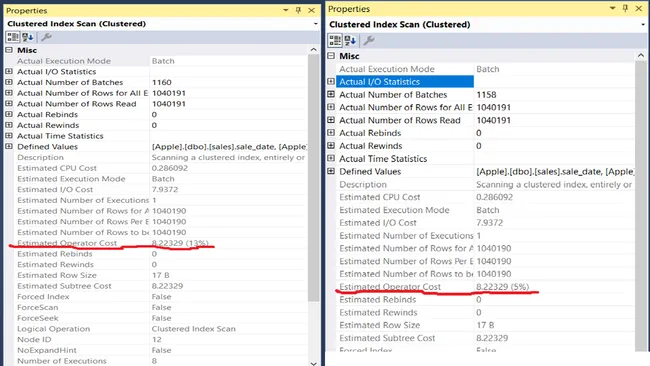650x366 pixels.
Task: Open Property Pages wrench in right panel
Action: tap(369, 40)
